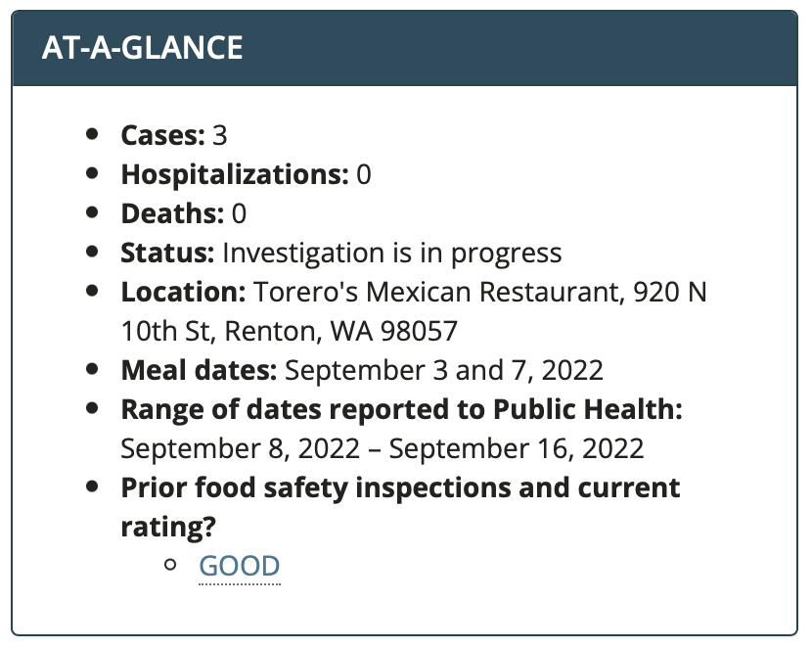
Task: Click 'Investigation is in progress' text
Action: tap(392, 254)
